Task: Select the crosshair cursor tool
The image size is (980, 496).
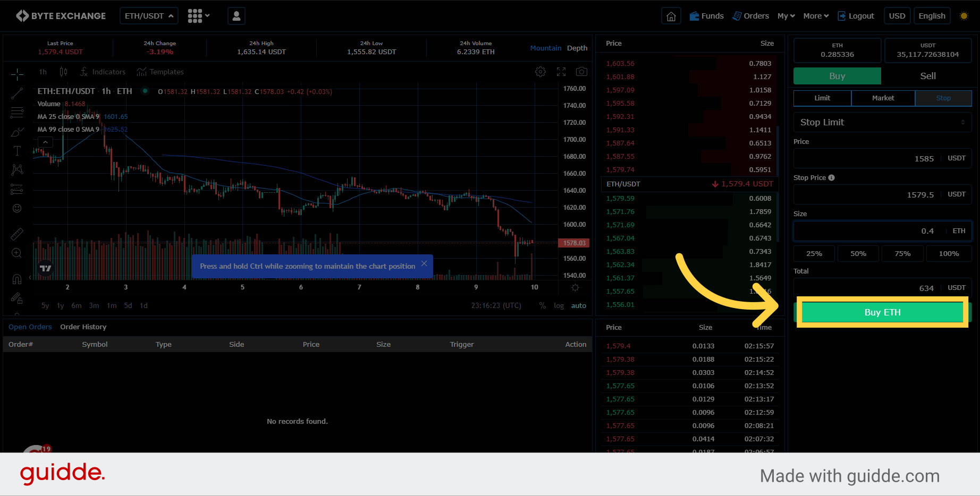Action: [x=17, y=73]
